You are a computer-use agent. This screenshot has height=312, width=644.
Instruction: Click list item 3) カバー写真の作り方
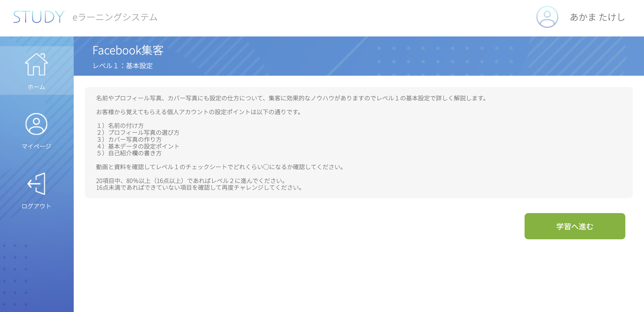[x=129, y=139]
